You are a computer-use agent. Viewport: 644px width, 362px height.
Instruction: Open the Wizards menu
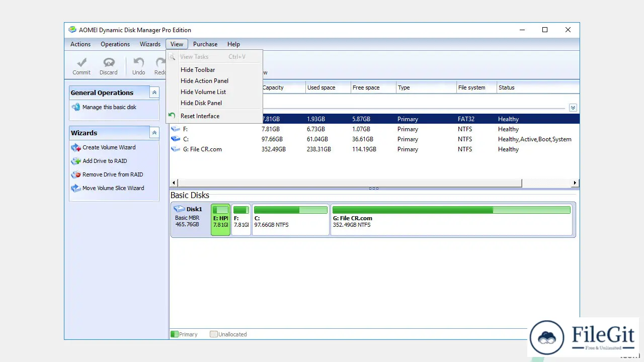[150, 44]
